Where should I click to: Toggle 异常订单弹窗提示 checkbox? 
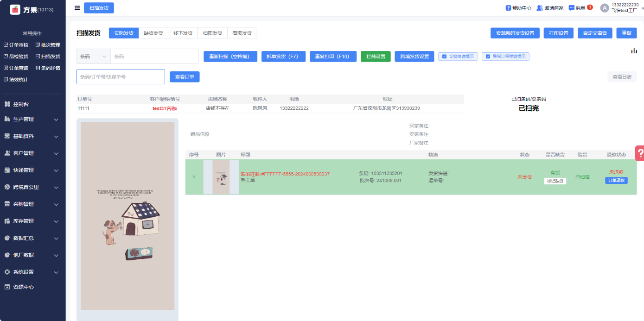488,57
